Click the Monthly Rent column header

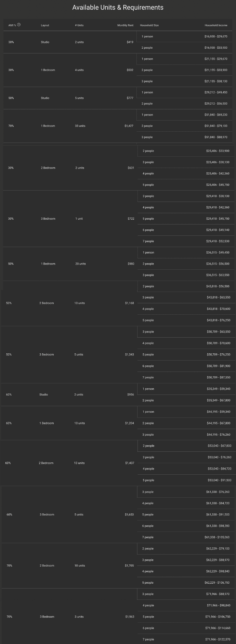[x=125, y=25]
